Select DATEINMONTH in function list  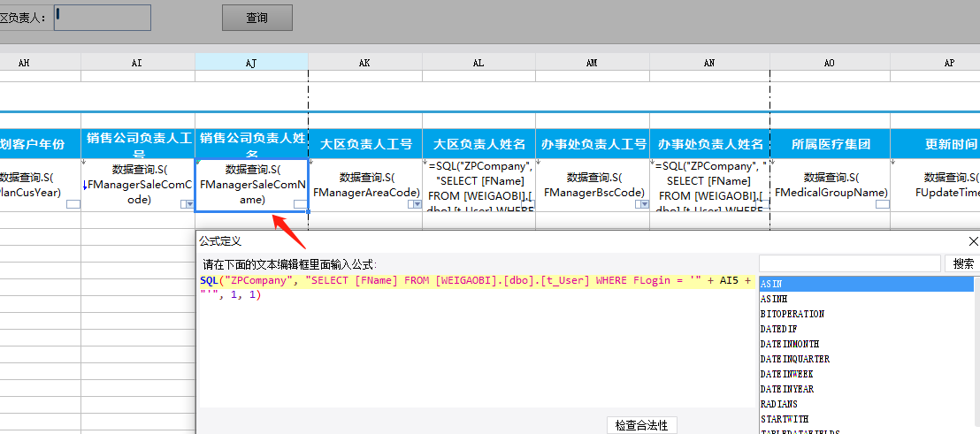[x=867, y=344]
